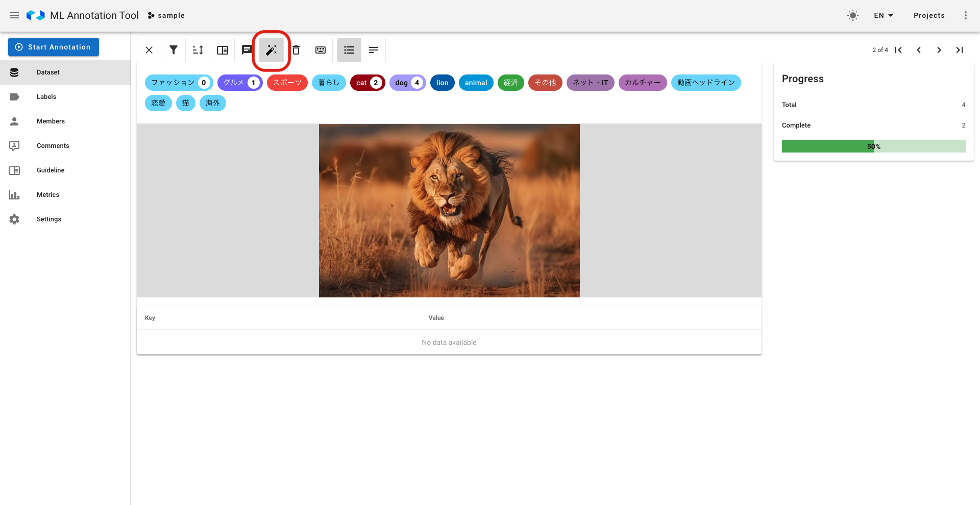Select the ネット・IT label chip
Screen dimensions: 980x505
(x=591, y=83)
